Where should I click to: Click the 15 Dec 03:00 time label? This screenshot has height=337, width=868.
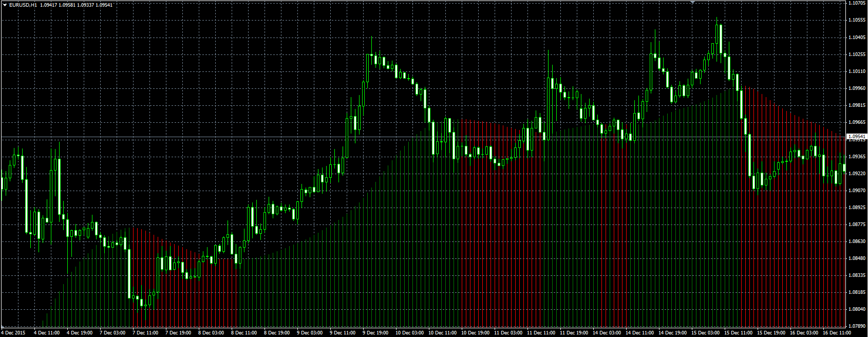point(705,333)
